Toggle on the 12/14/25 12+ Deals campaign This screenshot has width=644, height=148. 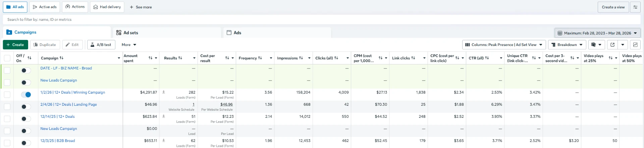[26, 119]
